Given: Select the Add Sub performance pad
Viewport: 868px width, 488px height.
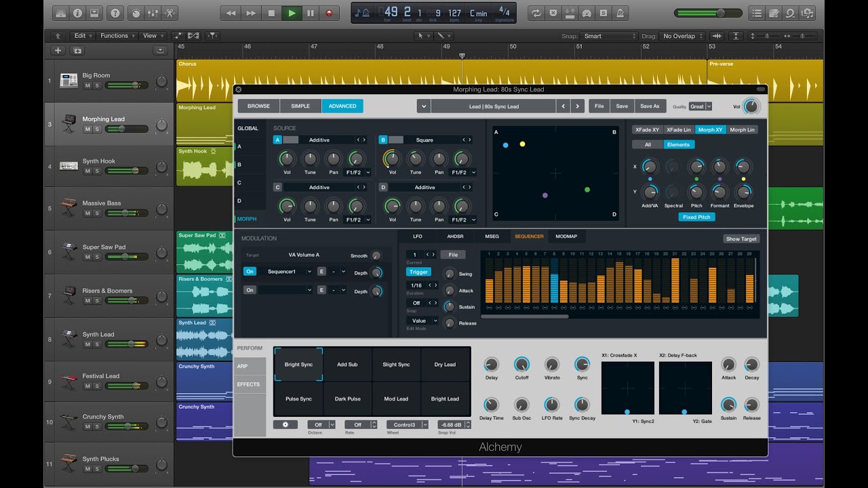Looking at the screenshot, I should coord(347,365).
